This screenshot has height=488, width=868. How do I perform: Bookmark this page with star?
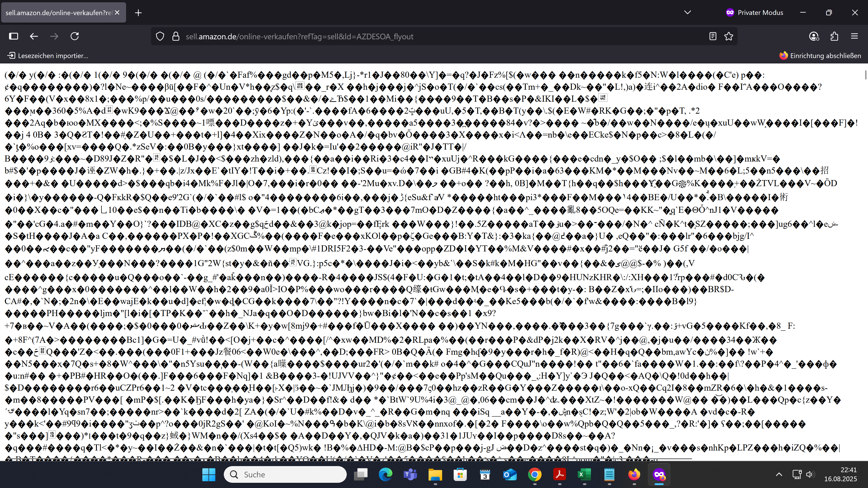point(729,36)
